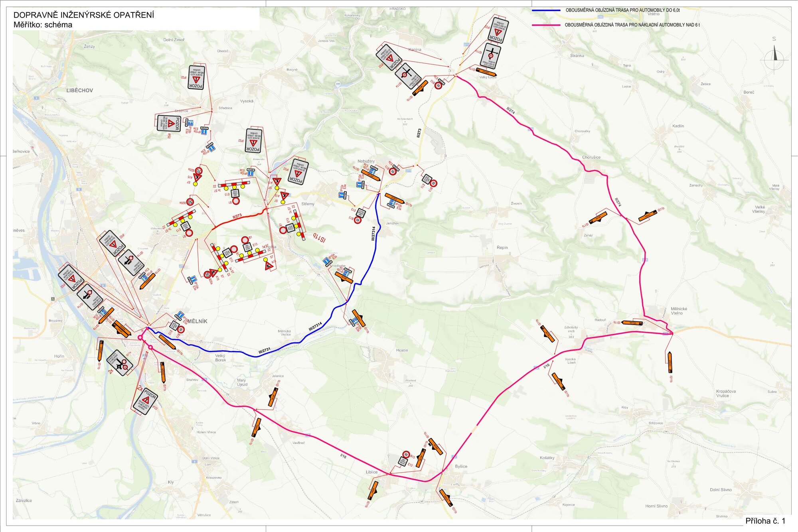
Task: Click the LIBĚCHOV town label
Action: coord(80,91)
